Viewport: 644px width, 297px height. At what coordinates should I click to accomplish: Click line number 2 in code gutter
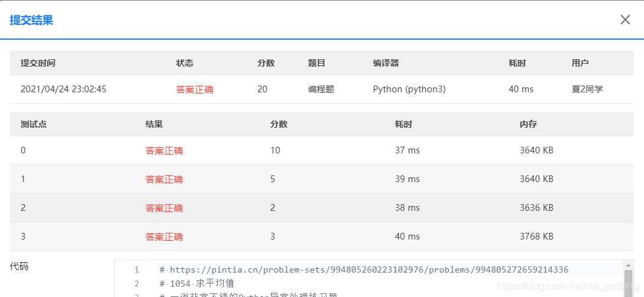coord(137,284)
